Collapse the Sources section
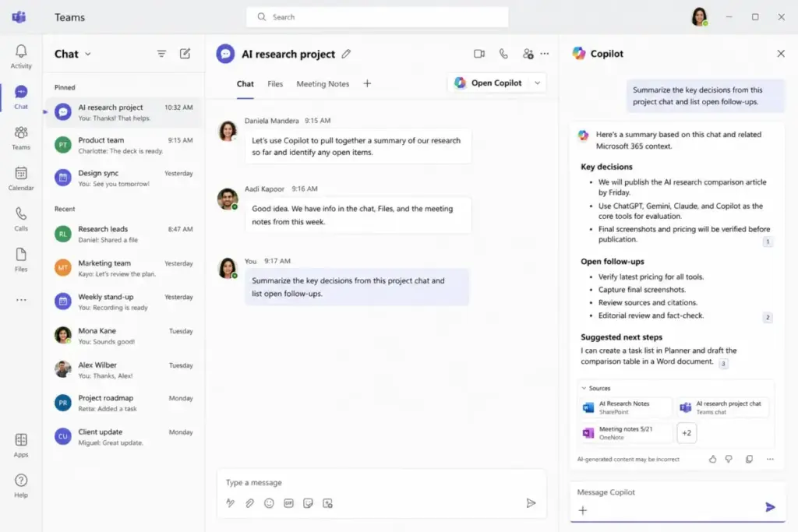 [595, 388]
